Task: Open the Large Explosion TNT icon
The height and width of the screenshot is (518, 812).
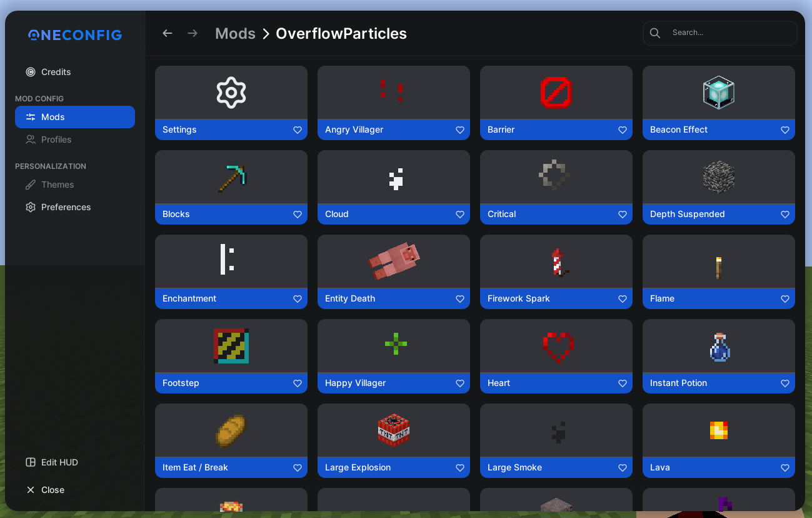Action: coord(394,430)
